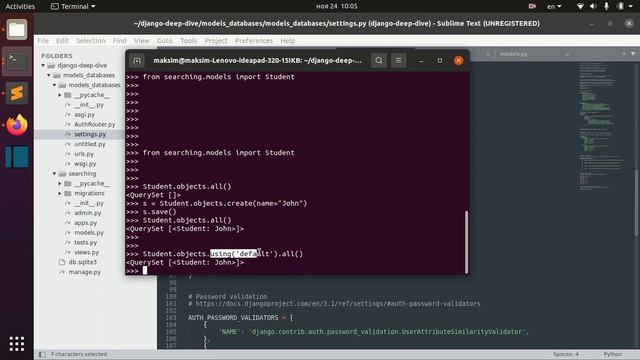
Task: Show Applications grid in dock
Action: [x=17, y=344]
